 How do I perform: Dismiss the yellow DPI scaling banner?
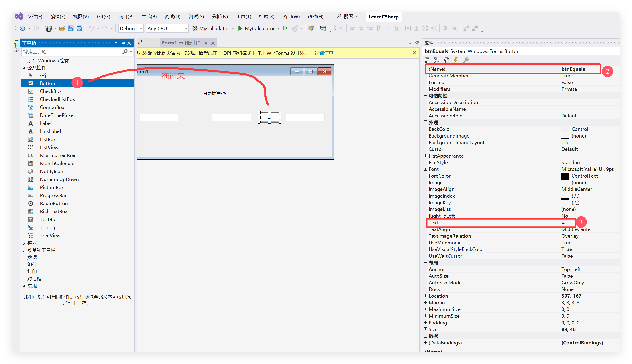414,53
